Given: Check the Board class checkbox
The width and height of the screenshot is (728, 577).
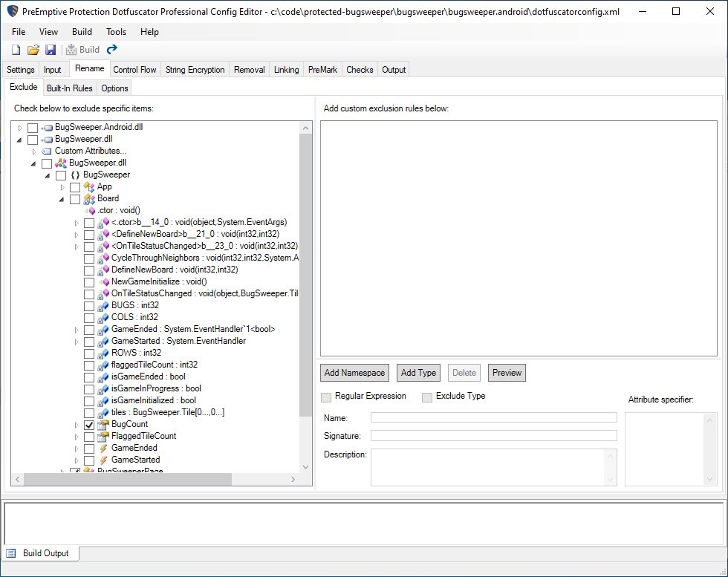Looking at the screenshot, I should 75,199.
